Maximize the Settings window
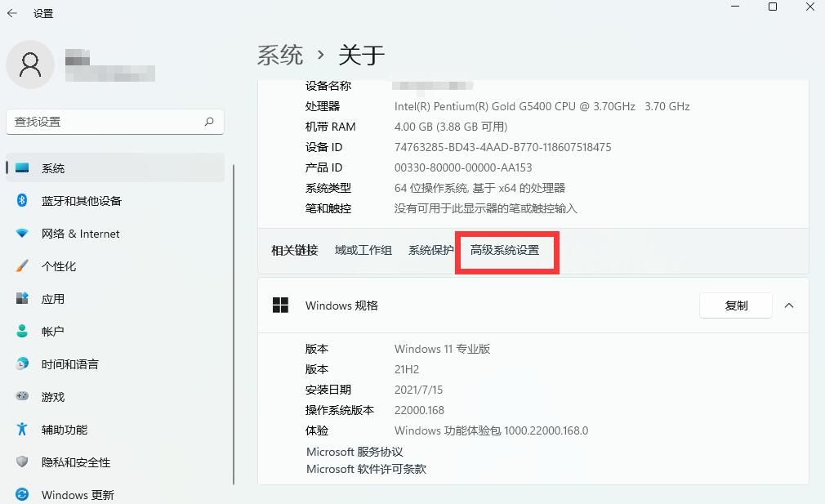 point(773,7)
